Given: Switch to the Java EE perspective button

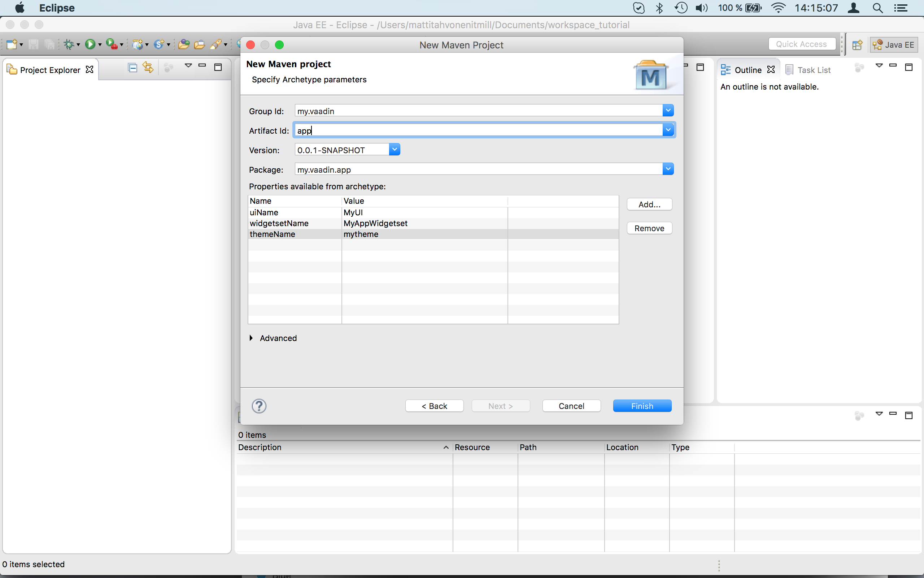Looking at the screenshot, I should pyautogui.click(x=894, y=45).
